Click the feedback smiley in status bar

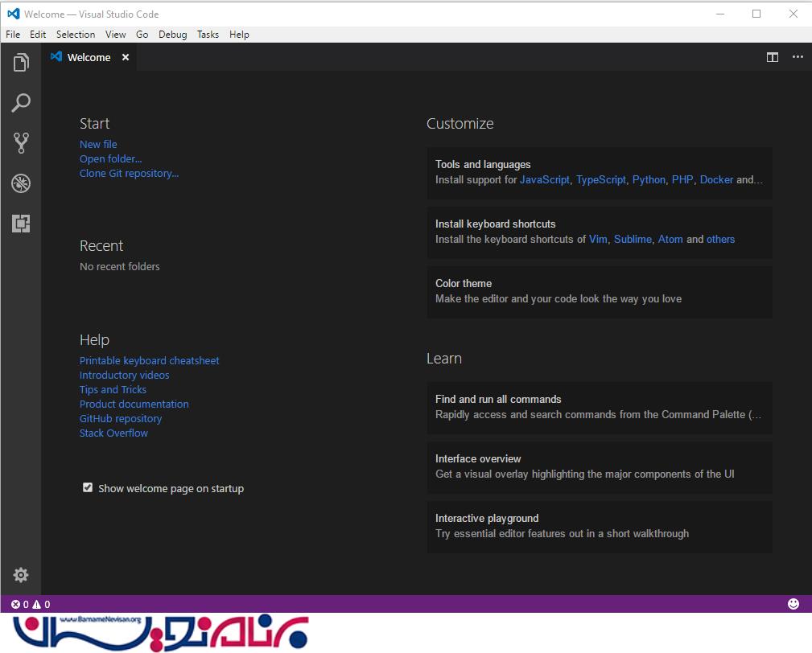pos(793,604)
